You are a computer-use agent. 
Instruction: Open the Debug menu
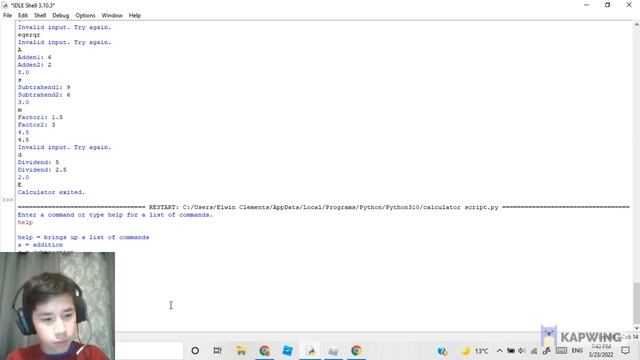pyautogui.click(x=60, y=16)
